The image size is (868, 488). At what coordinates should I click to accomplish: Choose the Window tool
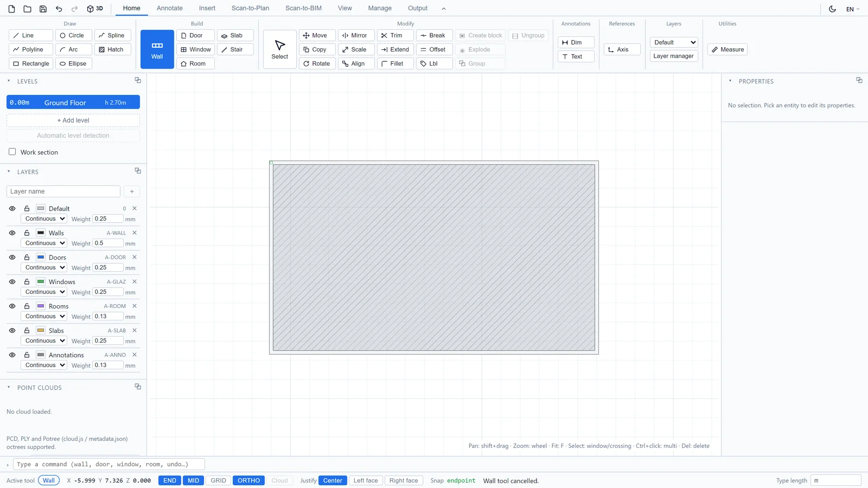195,49
